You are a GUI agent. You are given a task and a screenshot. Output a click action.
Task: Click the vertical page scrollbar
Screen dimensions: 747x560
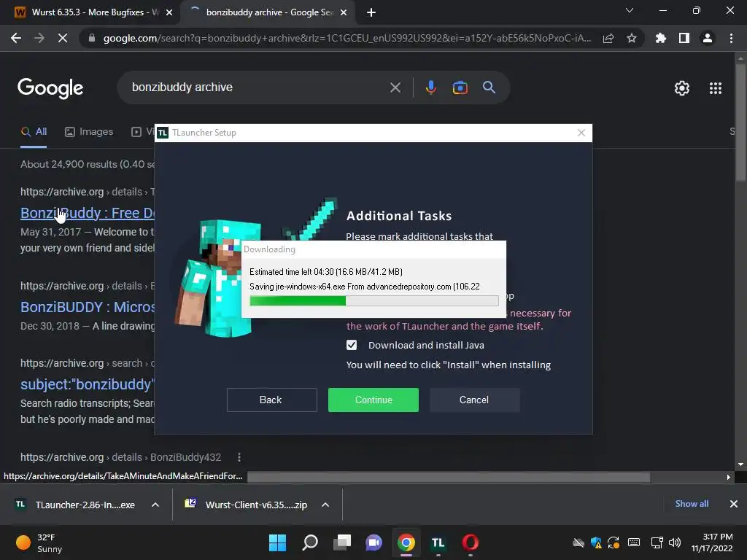pos(740,122)
